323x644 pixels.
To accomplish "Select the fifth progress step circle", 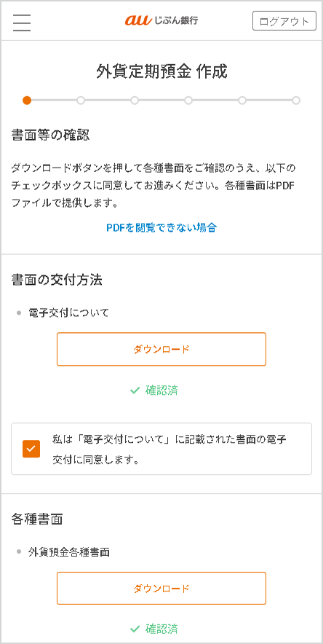I will click(x=242, y=101).
